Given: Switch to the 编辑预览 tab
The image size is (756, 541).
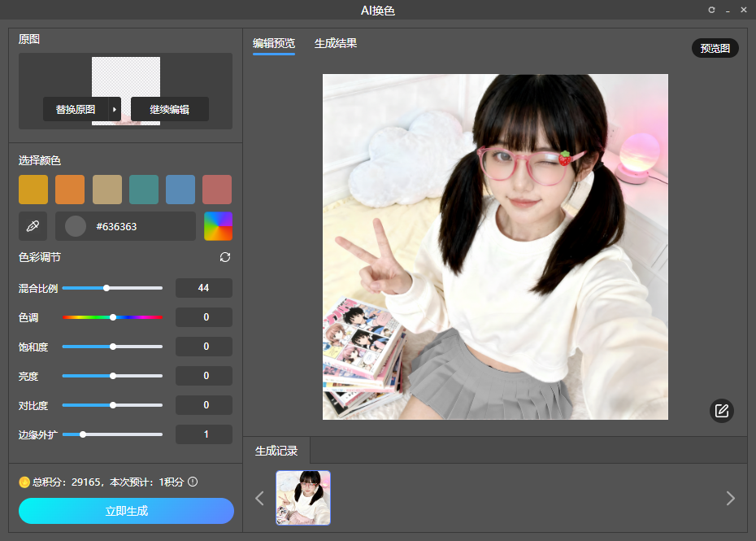Looking at the screenshot, I should tap(273, 43).
